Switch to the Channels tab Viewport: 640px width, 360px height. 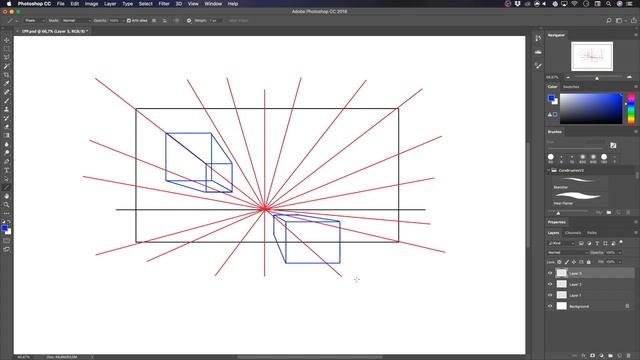coord(573,233)
